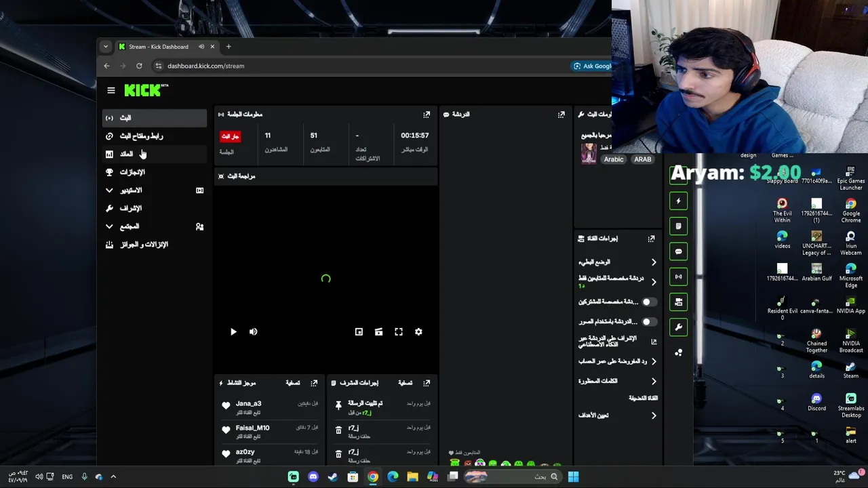Click the broadcast signal panel button

[678, 277]
